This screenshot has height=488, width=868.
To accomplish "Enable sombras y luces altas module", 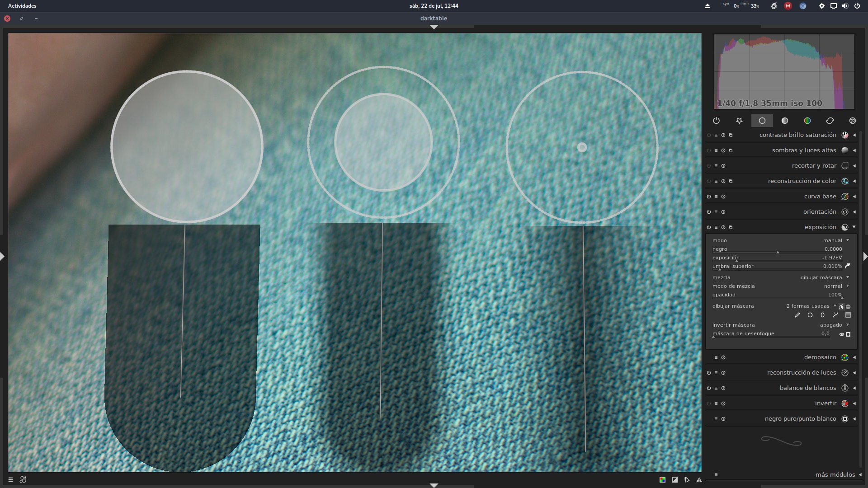I will [x=709, y=150].
